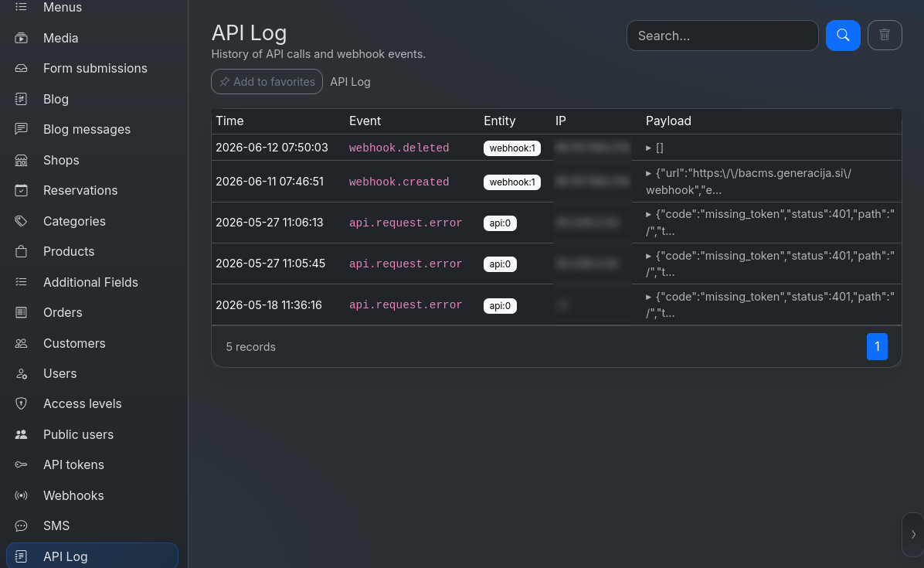Click the API Log journal icon
The height and width of the screenshot is (568, 924).
click(21, 556)
